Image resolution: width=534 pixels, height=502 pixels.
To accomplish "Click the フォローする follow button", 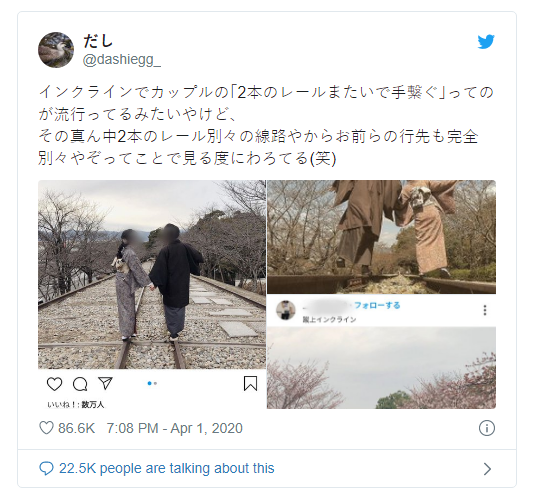I will coord(377,305).
